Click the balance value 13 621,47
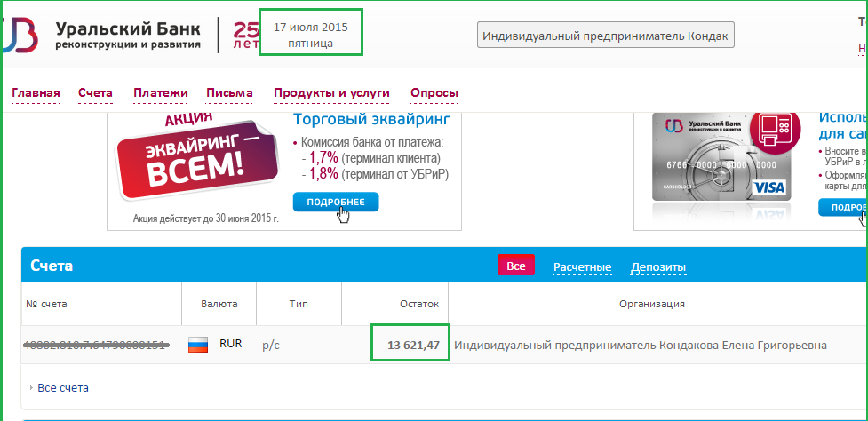The image size is (868, 421). point(413,346)
